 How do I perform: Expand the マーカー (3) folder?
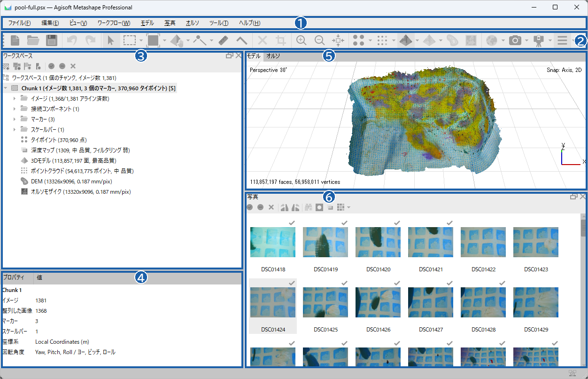(15, 119)
